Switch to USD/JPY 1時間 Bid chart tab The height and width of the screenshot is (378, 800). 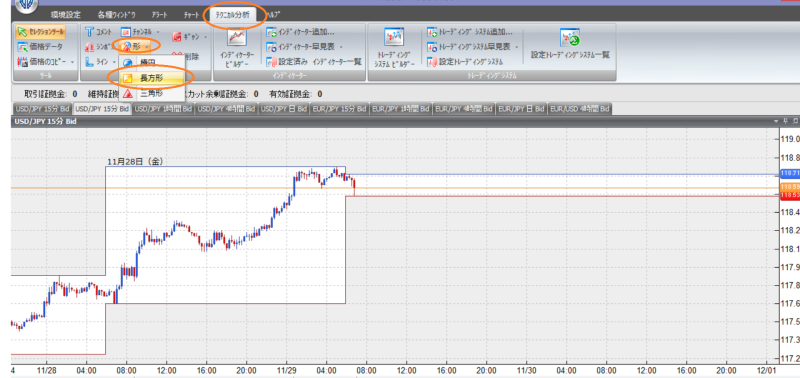(x=163, y=109)
